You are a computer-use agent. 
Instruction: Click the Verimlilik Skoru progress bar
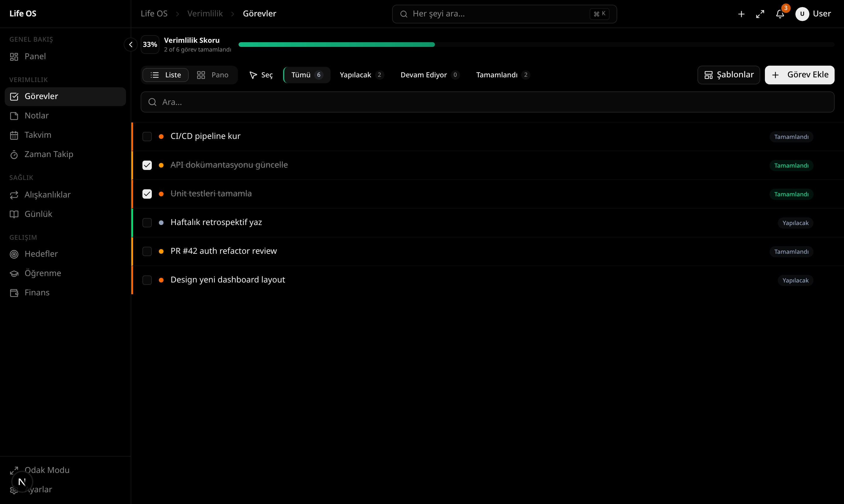(x=536, y=45)
